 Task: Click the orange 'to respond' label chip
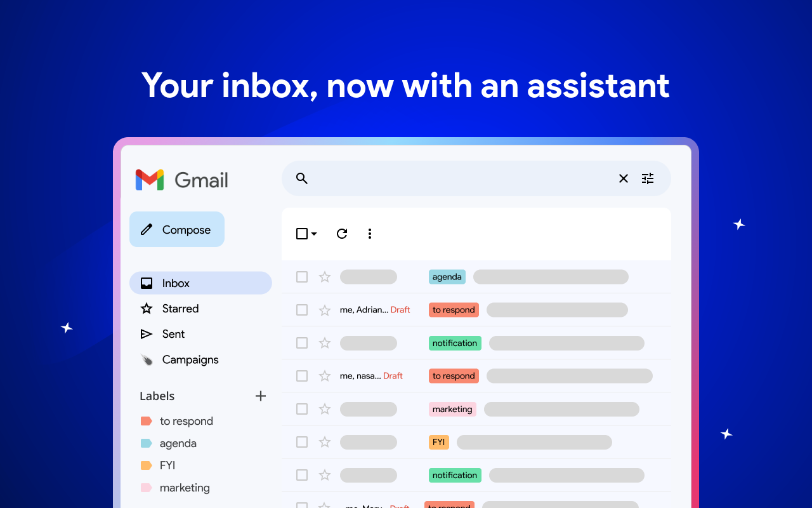point(454,309)
